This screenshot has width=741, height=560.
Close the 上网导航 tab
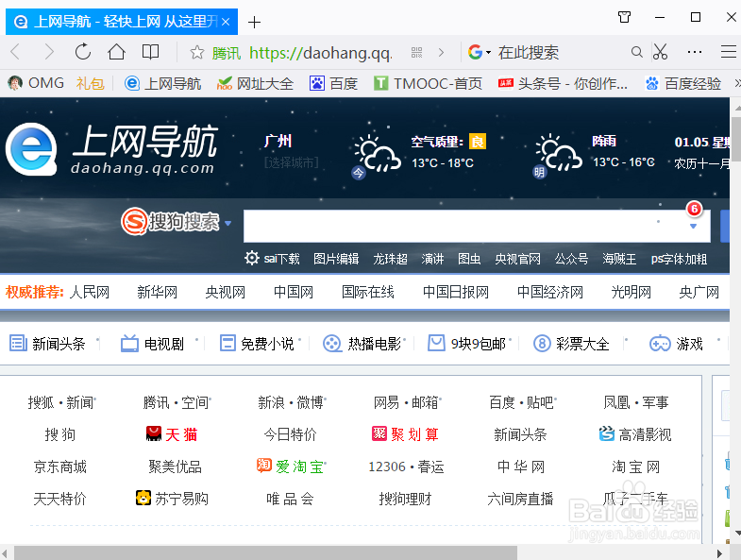[x=226, y=22]
